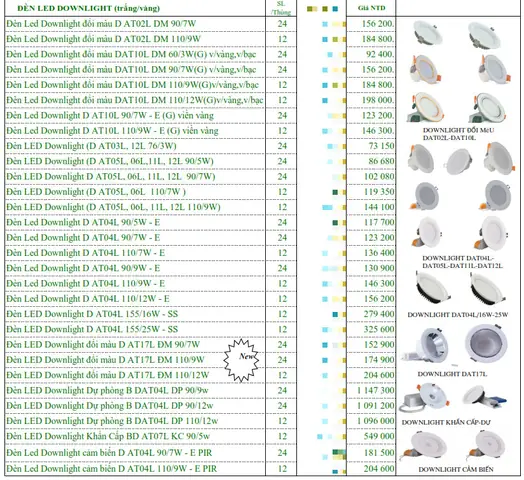Select row 'DAT10L DM 110/9W(G)v/vàng,v/bạc'
The image size is (524, 480).
pos(132,85)
